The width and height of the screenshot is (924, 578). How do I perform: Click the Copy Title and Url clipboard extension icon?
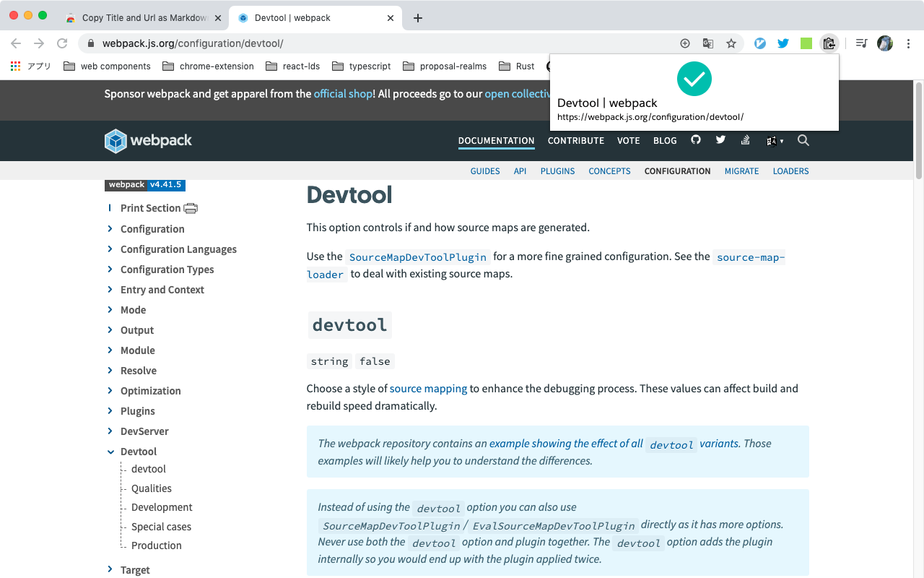pos(829,43)
